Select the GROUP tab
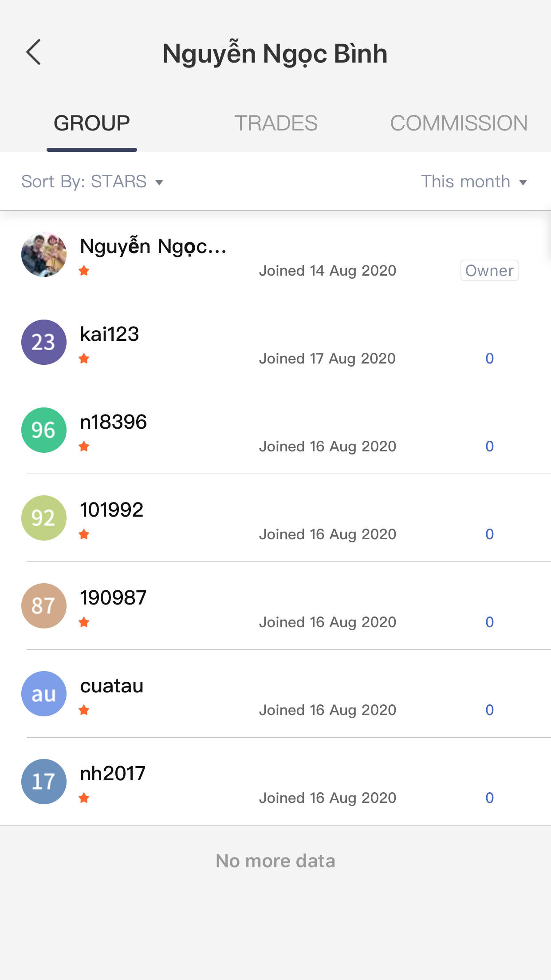The height and width of the screenshot is (980, 551). point(92,123)
